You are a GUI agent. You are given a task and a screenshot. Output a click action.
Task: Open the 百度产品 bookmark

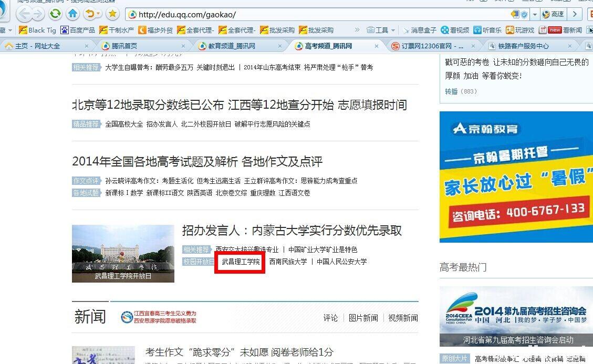[78, 30]
